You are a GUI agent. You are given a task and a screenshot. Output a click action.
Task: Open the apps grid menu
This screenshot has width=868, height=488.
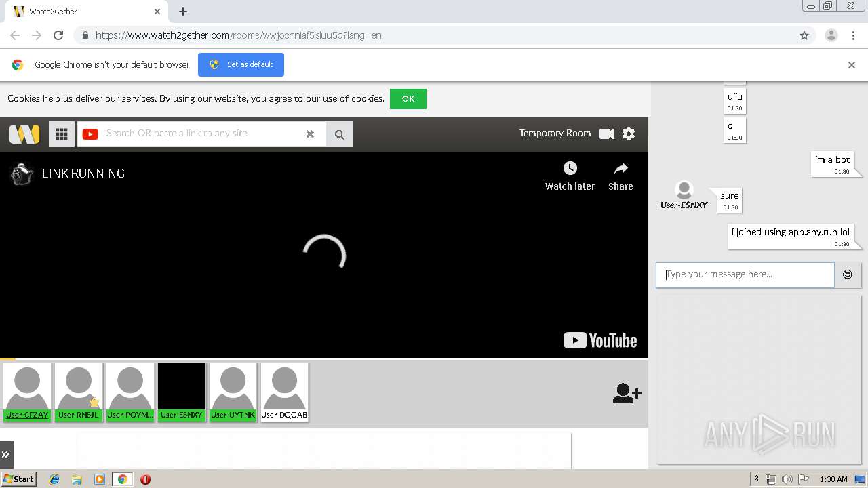(x=62, y=134)
